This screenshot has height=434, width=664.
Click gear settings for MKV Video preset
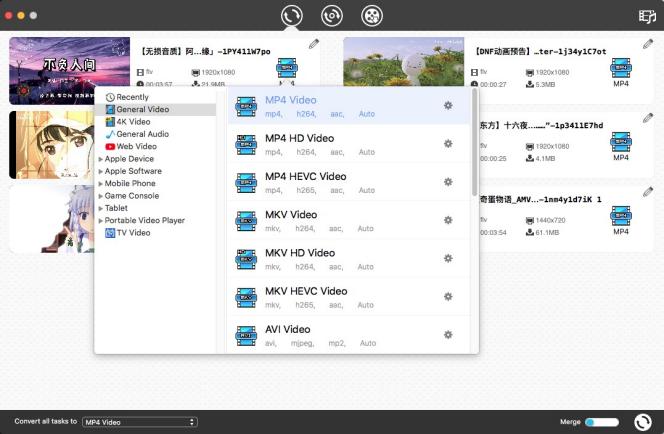448,220
